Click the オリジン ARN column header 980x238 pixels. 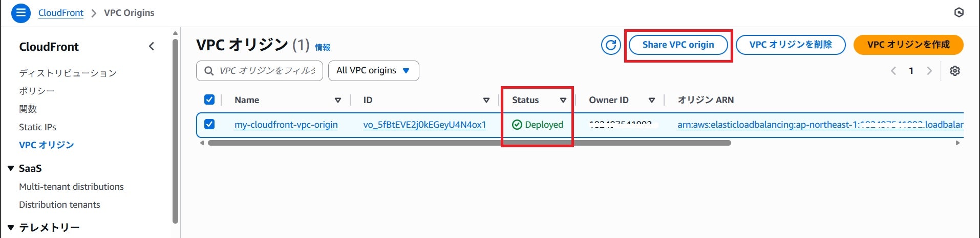point(706,100)
